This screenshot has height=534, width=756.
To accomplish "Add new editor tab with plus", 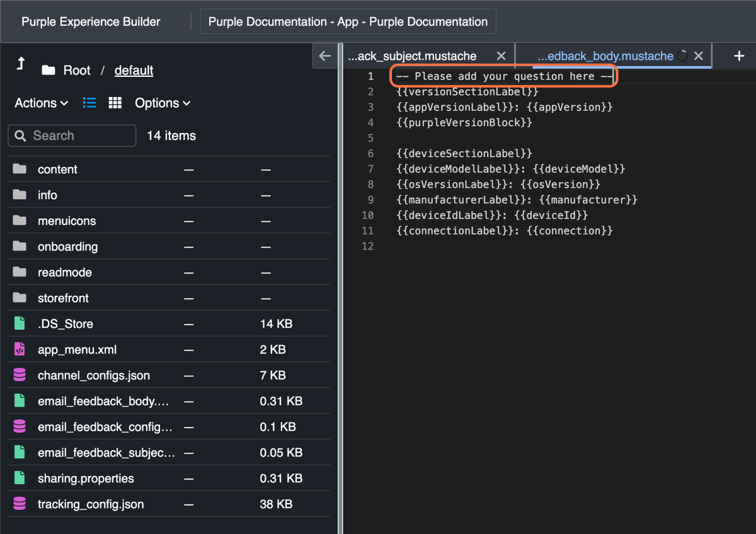I will tap(739, 55).
